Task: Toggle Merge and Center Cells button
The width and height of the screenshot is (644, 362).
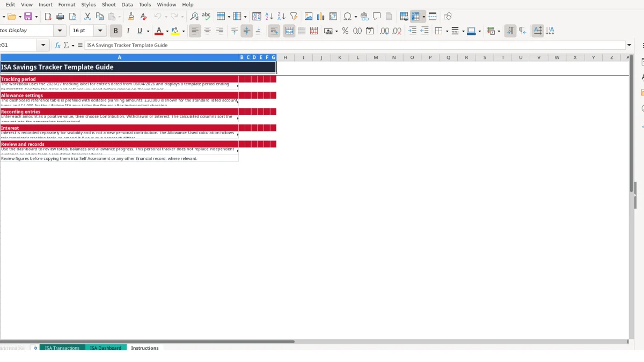Action: click(289, 31)
